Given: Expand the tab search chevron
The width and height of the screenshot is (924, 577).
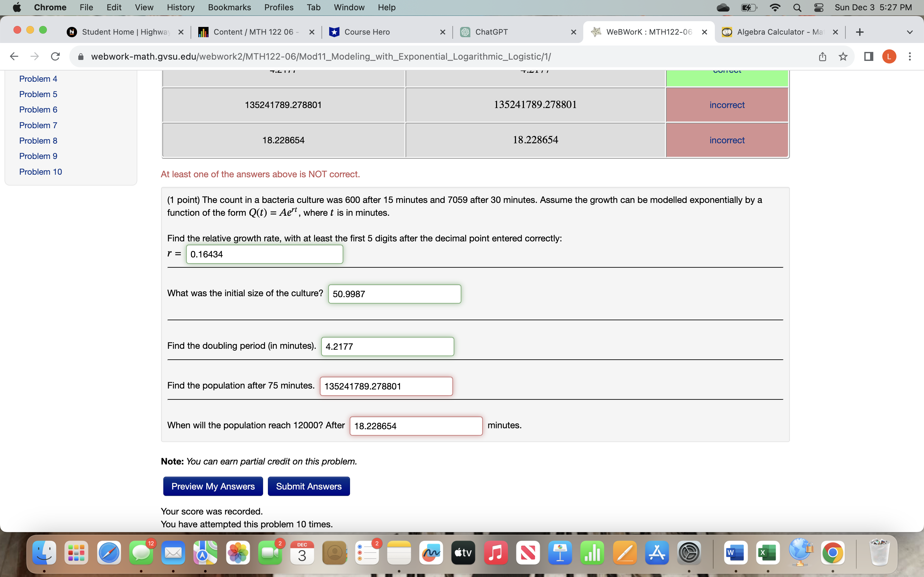Looking at the screenshot, I should click(910, 32).
